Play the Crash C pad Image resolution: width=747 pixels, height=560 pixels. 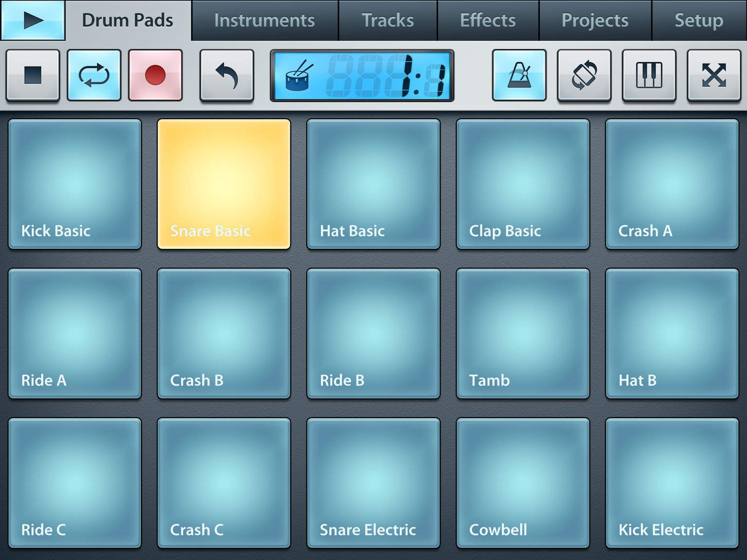click(x=224, y=483)
